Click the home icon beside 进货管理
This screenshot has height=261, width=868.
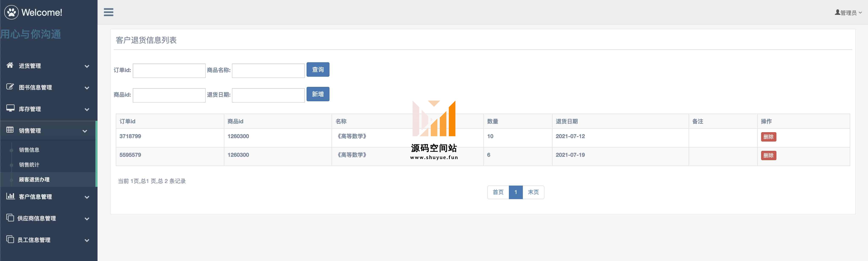click(10, 65)
